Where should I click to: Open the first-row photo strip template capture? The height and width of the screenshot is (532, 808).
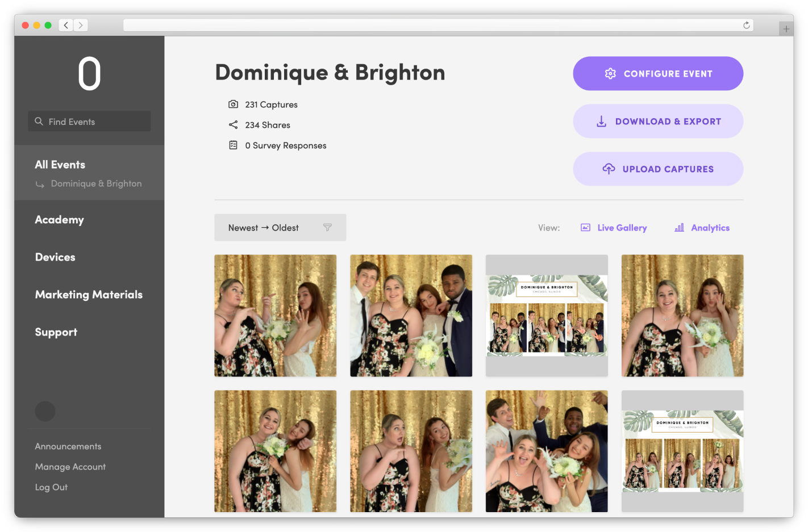click(x=547, y=315)
